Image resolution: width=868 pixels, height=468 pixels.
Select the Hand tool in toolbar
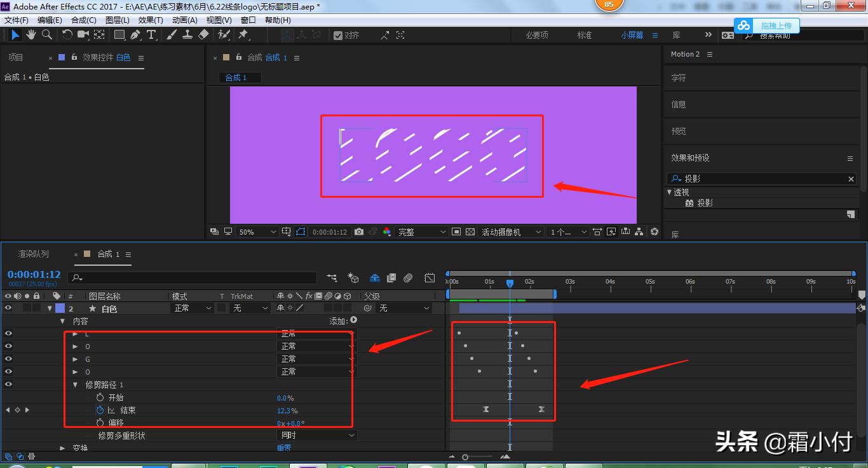point(31,35)
